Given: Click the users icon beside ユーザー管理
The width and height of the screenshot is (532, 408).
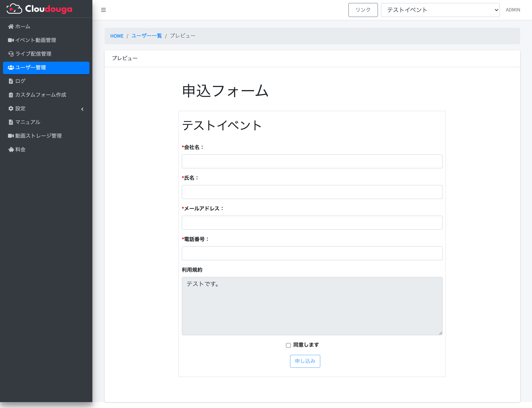Looking at the screenshot, I should click(11, 68).
